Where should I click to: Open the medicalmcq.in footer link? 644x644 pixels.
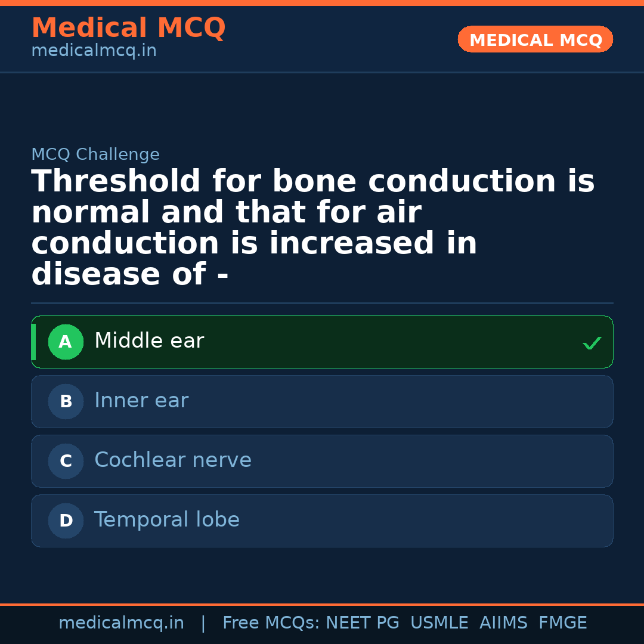(x=121, y=623)
